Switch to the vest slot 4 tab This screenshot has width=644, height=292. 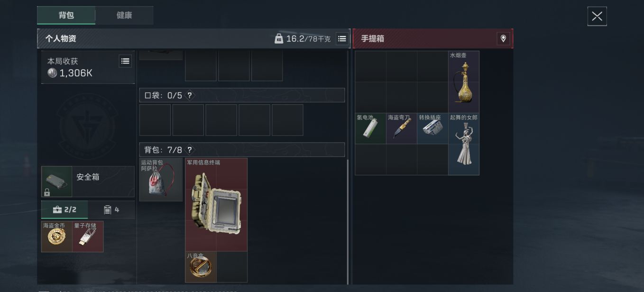point(111,210)
